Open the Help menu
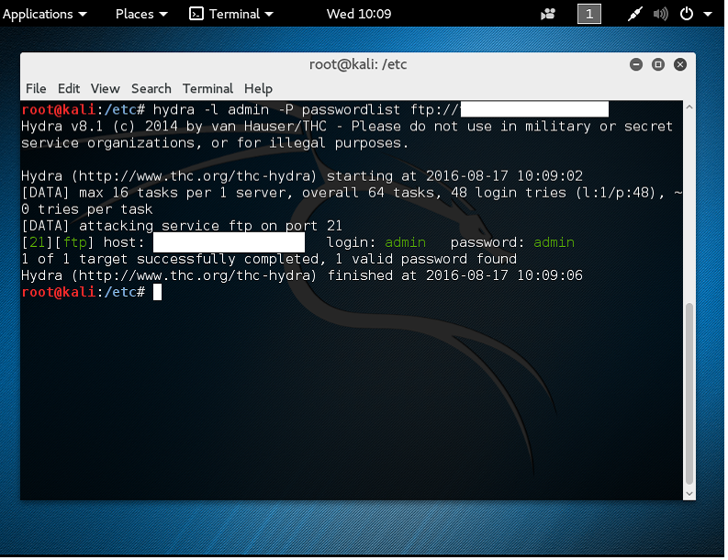Image resolution: width=728 pixels, height=560 pixels. [258, 88]
